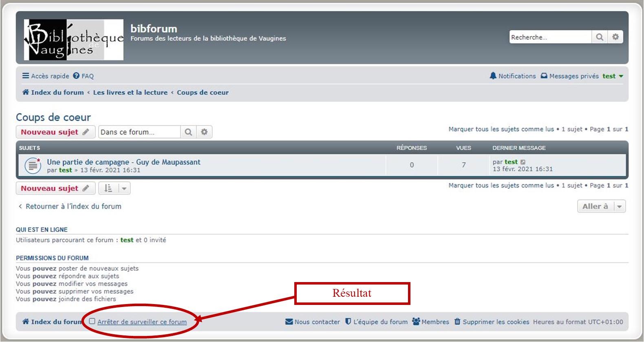This screenshot has width=644, height=342.
Task: Click the top Nouveau sujet button
Action: 55,132
